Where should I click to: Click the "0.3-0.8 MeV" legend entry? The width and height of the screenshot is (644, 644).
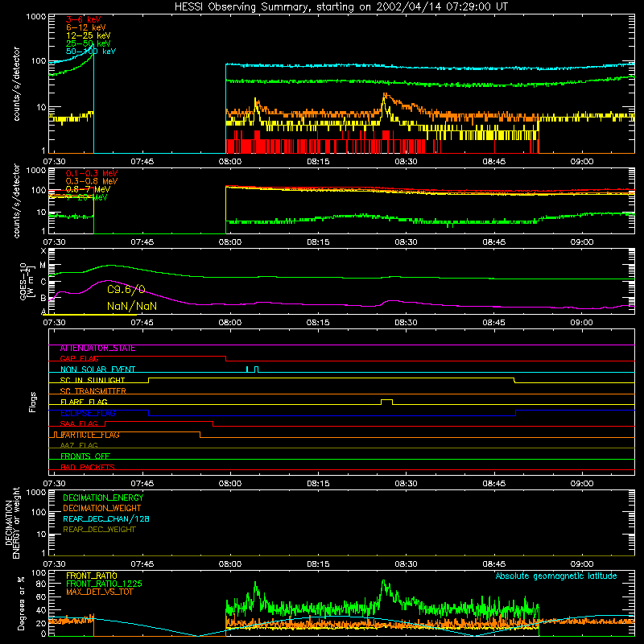[92, 181]
